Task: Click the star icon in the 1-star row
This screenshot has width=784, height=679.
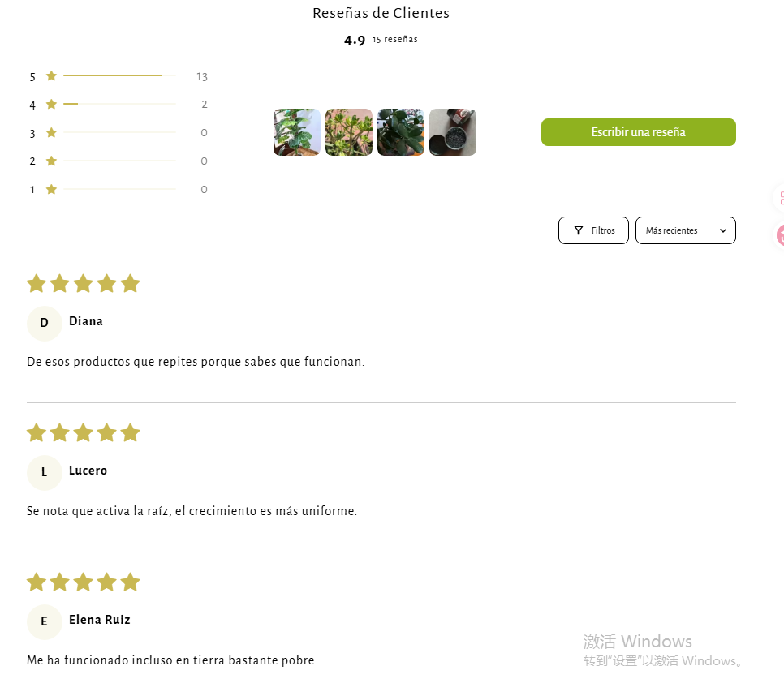Action: [x=51, y=190]
